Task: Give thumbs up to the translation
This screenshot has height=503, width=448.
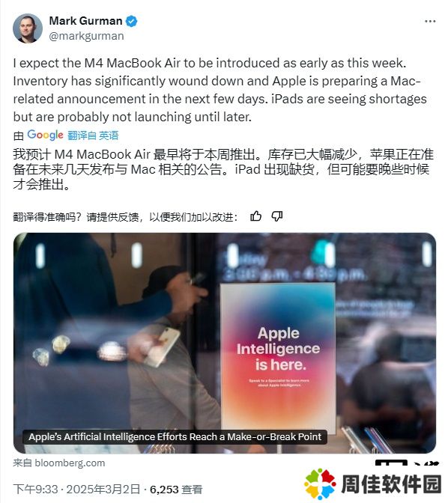Action: 255,216
